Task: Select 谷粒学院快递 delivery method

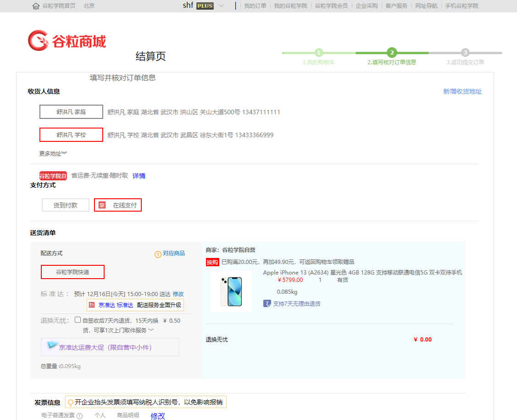Action: click(x=72, y=272)
